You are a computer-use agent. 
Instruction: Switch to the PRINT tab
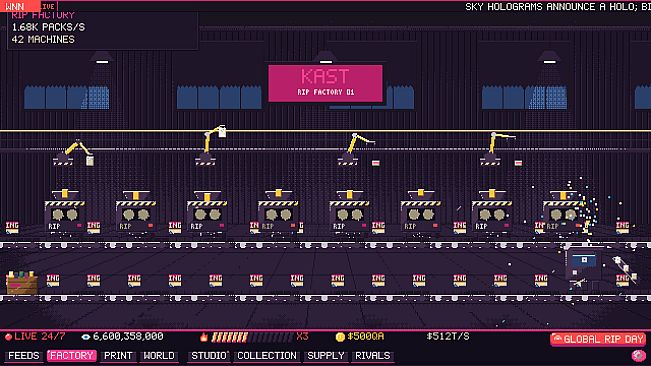[117, 356]
